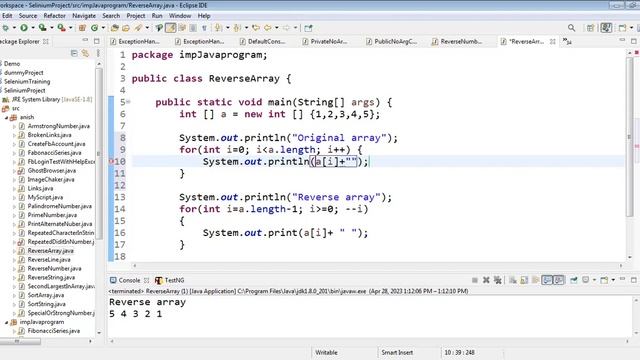The width and height of the screenshot is (640, 360).
Task: Click the Coverage run icon
Action: [42, 28]
